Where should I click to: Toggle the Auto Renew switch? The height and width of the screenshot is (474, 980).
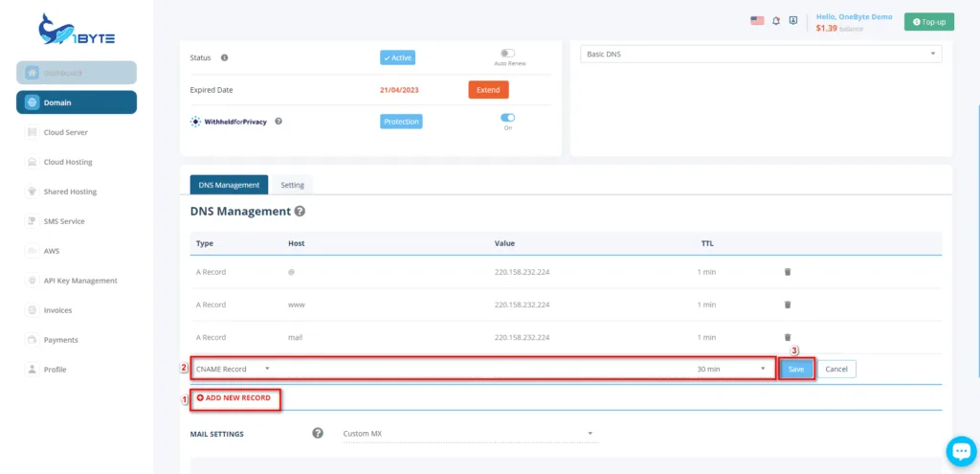point(507,54)
